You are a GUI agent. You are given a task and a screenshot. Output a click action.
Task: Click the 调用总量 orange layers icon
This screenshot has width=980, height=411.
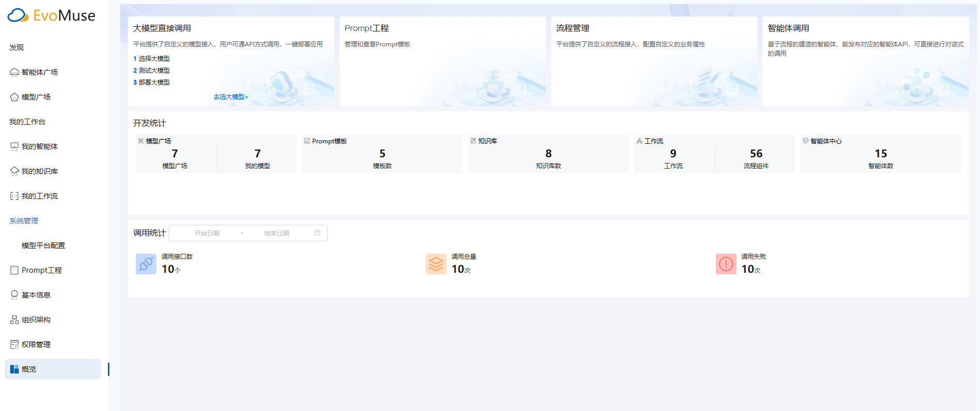click(436, 264)
